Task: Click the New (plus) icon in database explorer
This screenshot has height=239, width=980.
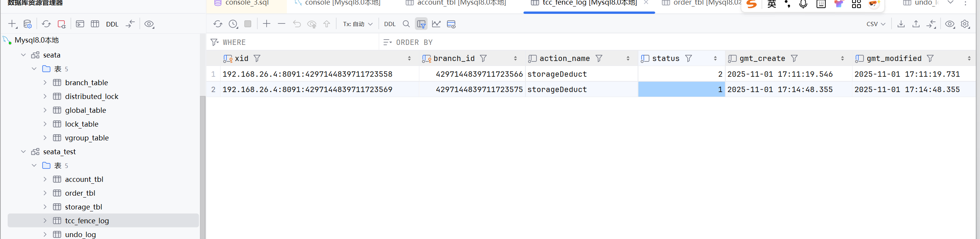Action: [13, 24]
